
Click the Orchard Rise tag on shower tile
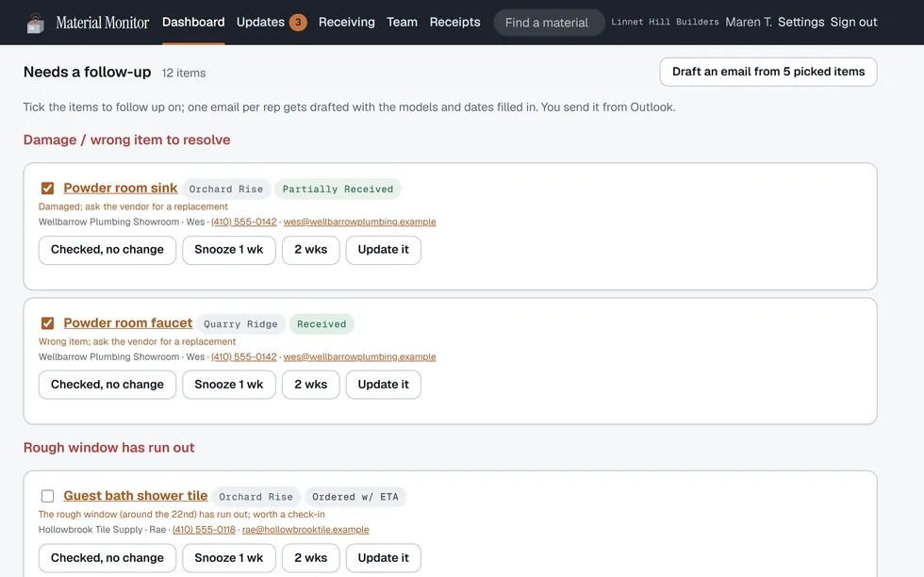256,497
